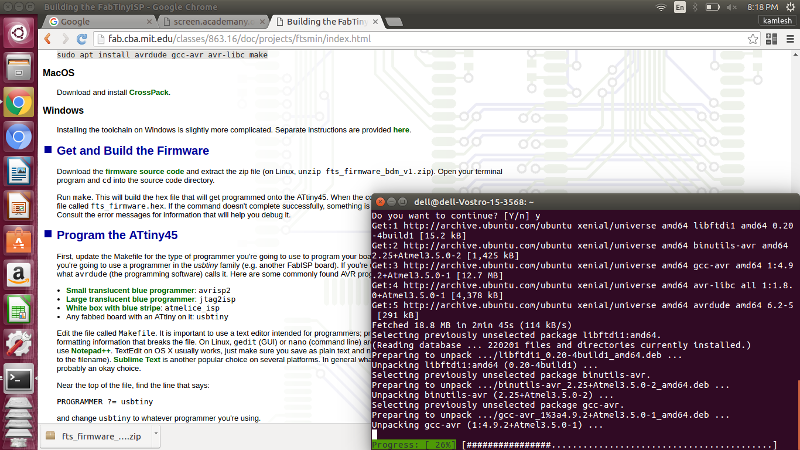Close the Building the FabTiny tab
This screenshot has width=800, height=450.
pos(375,21)
